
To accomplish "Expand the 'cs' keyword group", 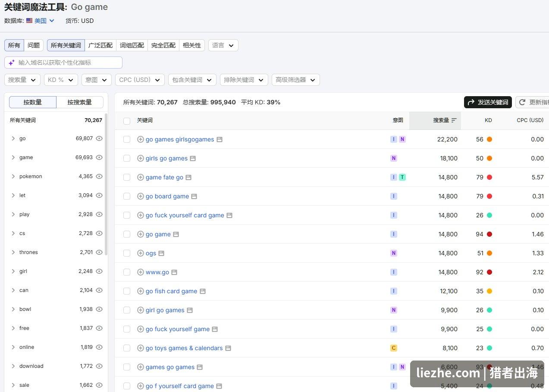I will [x=13, y=233].
